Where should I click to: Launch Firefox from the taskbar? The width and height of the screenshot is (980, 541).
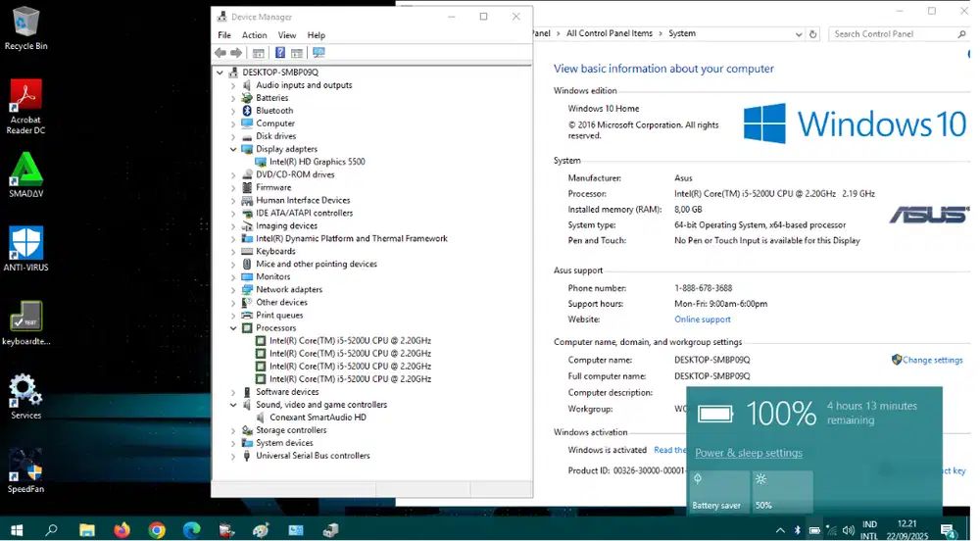coord(122,530)
